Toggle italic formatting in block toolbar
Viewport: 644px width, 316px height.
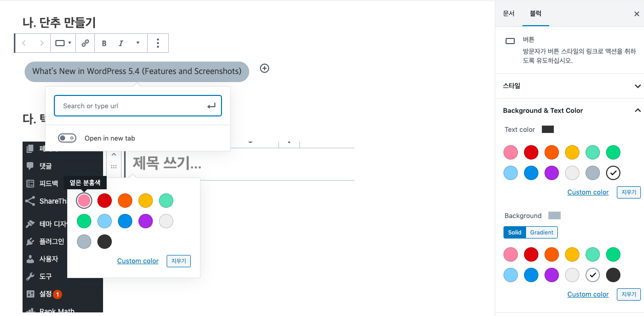pyautogui.click(x=121, y=44)
